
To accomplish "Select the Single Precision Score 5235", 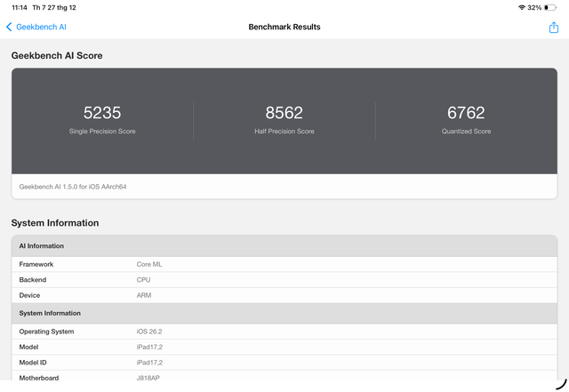I will pyautogui.click(x=102, y=113).
